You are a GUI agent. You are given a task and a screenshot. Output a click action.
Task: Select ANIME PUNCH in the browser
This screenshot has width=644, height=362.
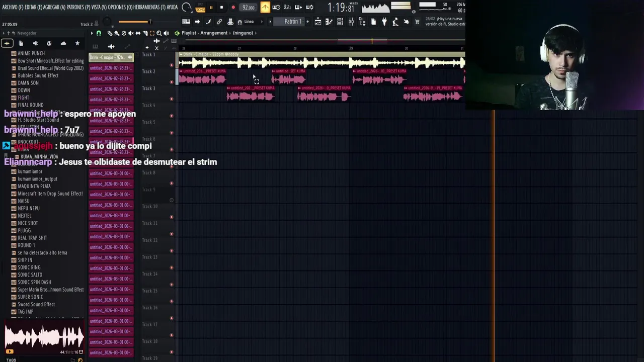click(31, 53)
